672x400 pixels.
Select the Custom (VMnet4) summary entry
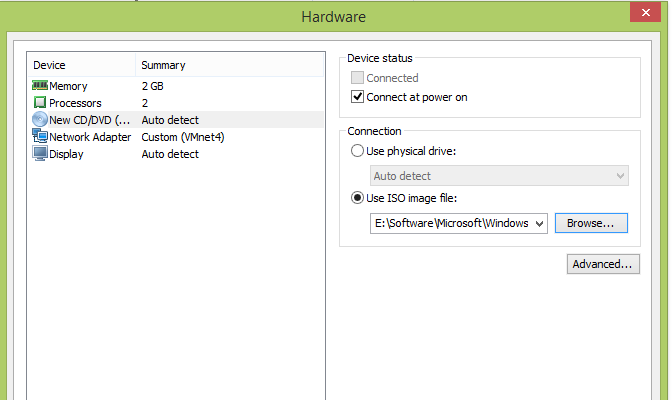coord(184,137)
